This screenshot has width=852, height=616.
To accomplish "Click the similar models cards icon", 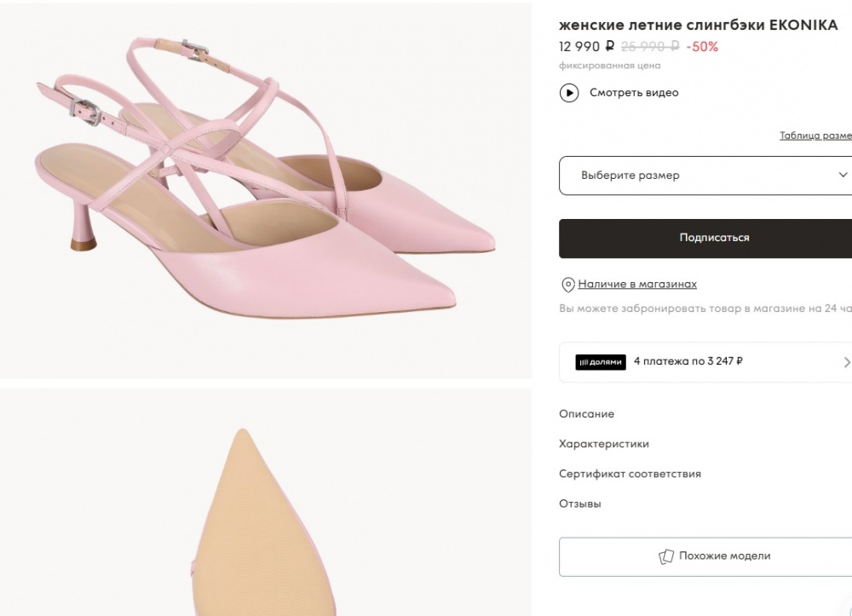I will coord(666,556).
